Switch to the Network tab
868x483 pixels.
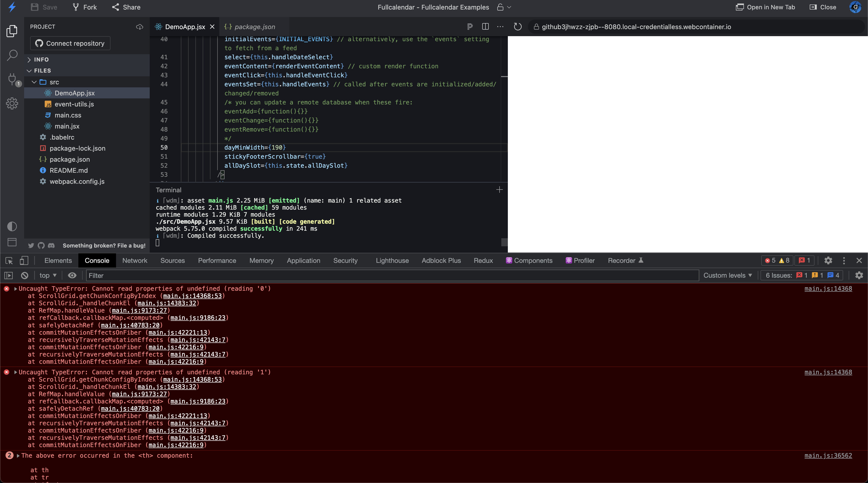134,260
